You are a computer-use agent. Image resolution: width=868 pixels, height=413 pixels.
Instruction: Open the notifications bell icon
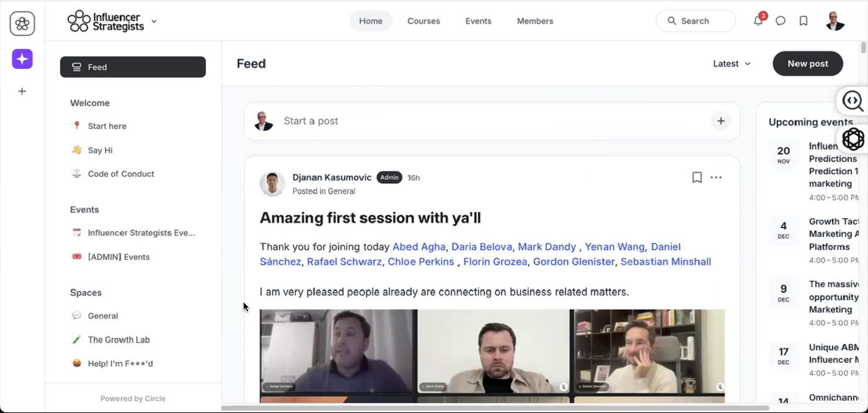[x=758, y=20]
